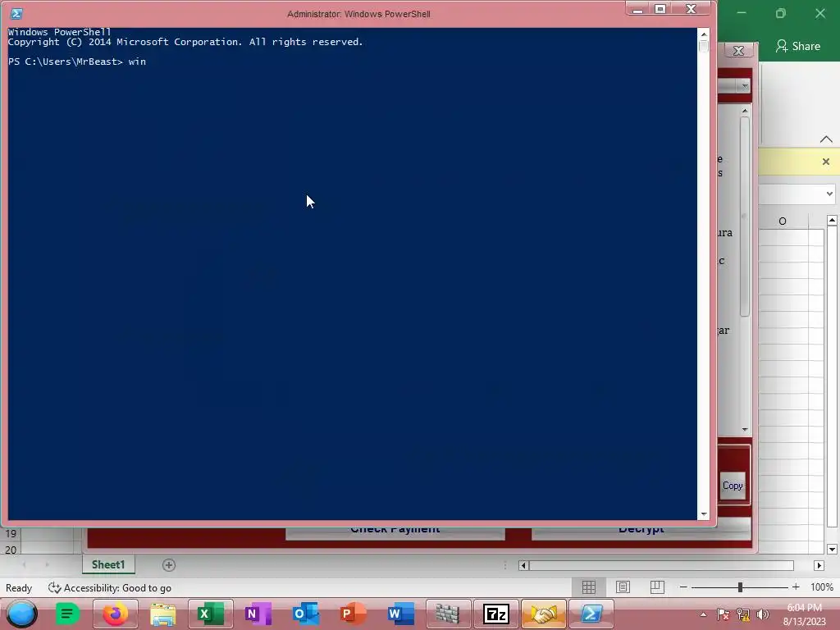Show hidden system tray icons
Image resolution: width=840 pixels, height=630 pixels.
coord(703,614)
